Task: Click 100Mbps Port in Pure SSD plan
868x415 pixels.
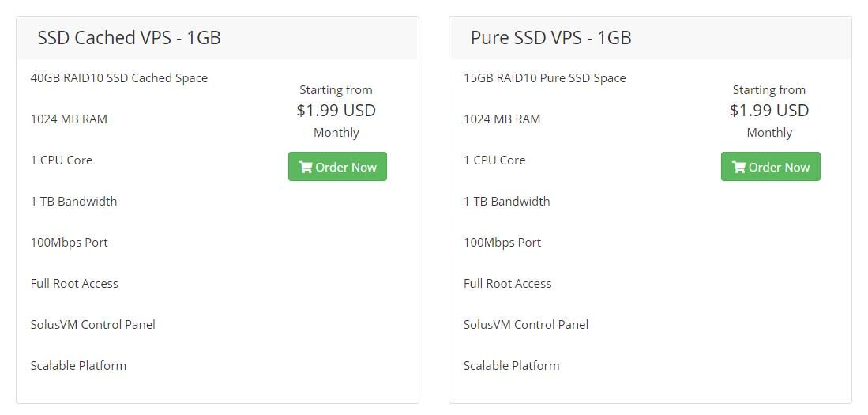Action: click(x=502, y=242)
